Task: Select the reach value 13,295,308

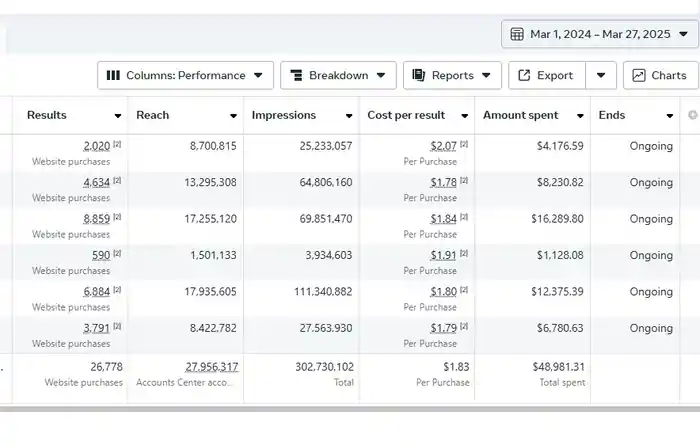Action: pyautogui.click(x=210, y=183)
